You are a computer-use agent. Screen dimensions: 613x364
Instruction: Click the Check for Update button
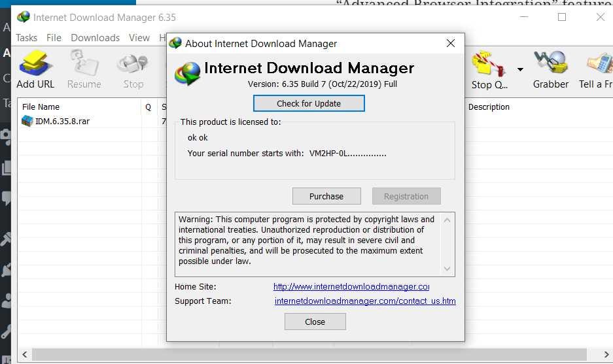[x=309, y=103]
